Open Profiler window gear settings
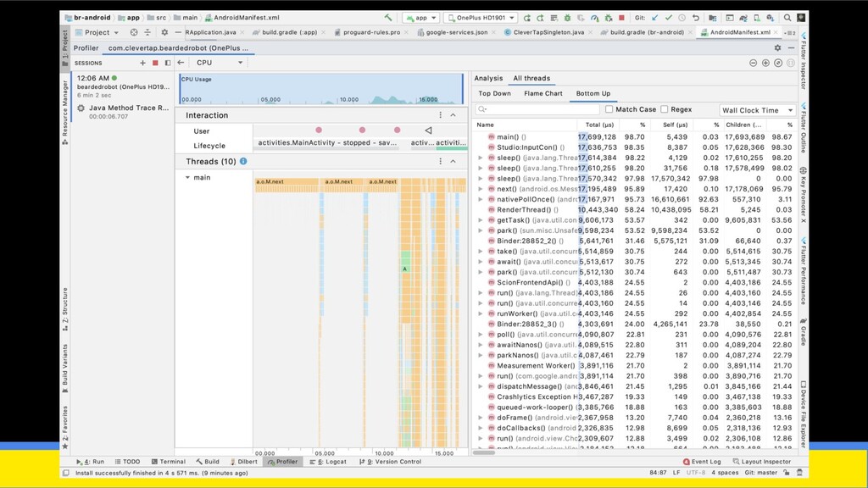This screenshot has width=868, height=488. tap(778, 48)
